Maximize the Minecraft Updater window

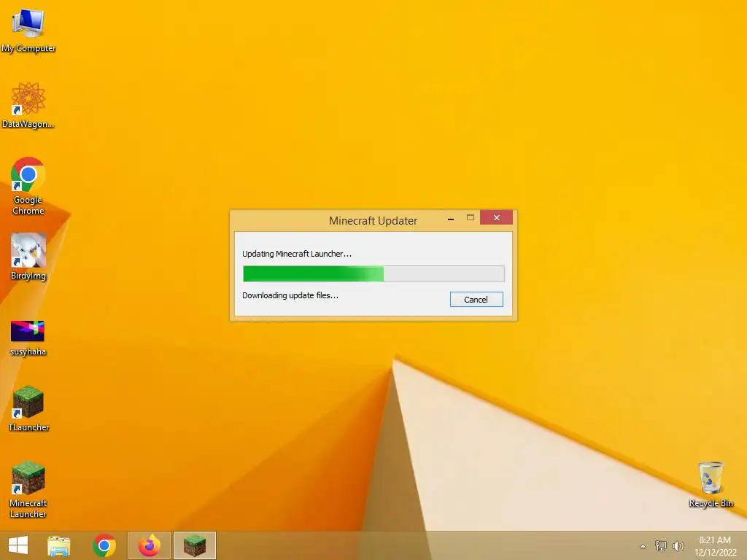(471, 217)
